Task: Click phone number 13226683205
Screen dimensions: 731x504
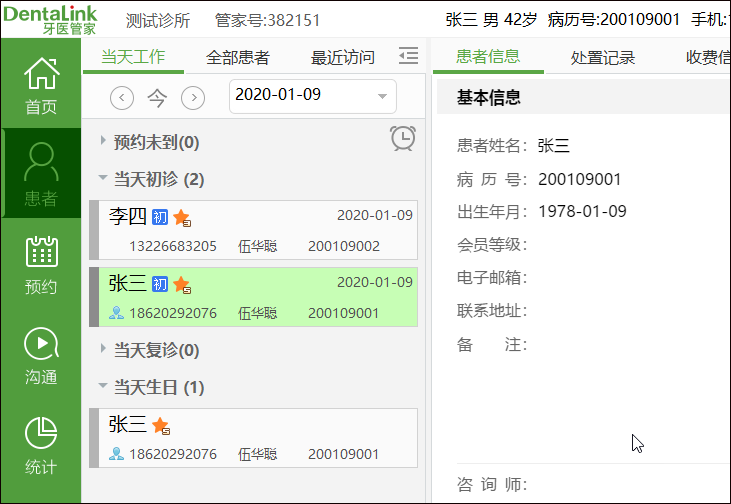Action: (x=173, y=246)
